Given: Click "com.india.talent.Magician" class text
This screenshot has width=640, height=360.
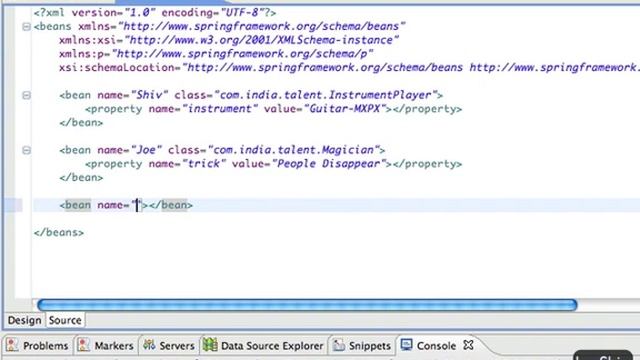Looking at the screenshot, I should (293, 150).
